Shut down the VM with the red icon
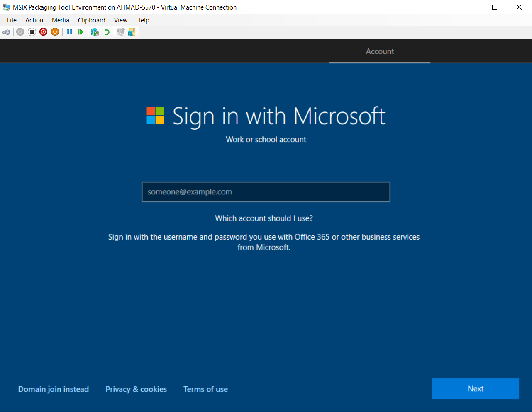 (44, 32)
